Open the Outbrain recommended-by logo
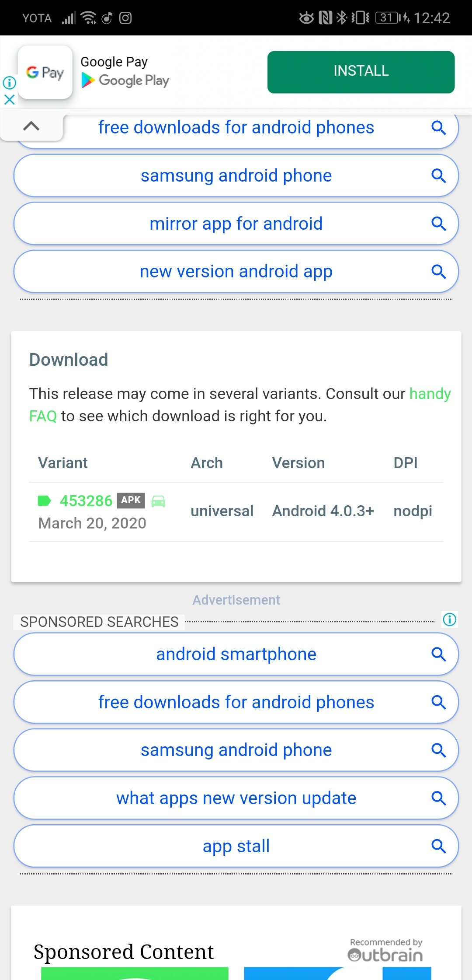The height and width of the screenshot is (980, 472). click(385, 951)
